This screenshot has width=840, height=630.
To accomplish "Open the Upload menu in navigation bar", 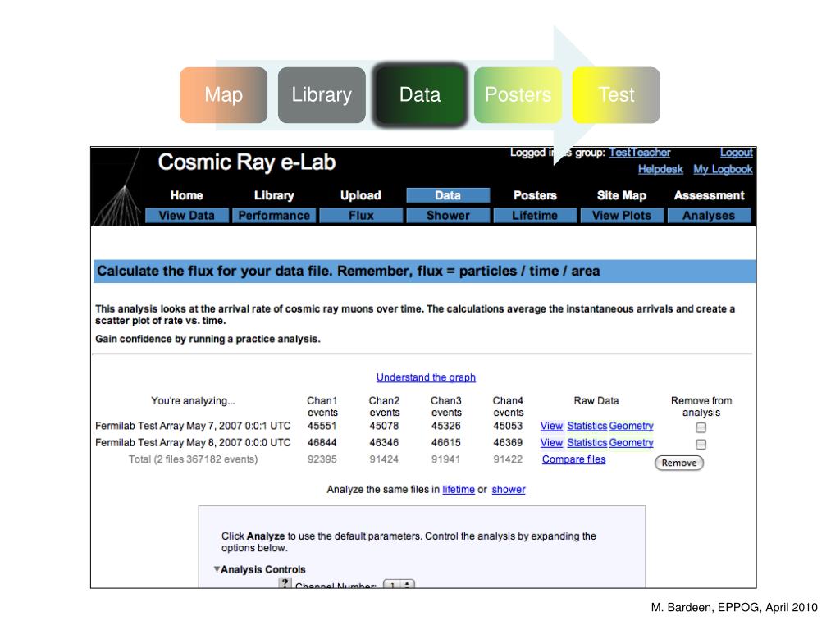I will click(x=361, y=195).
